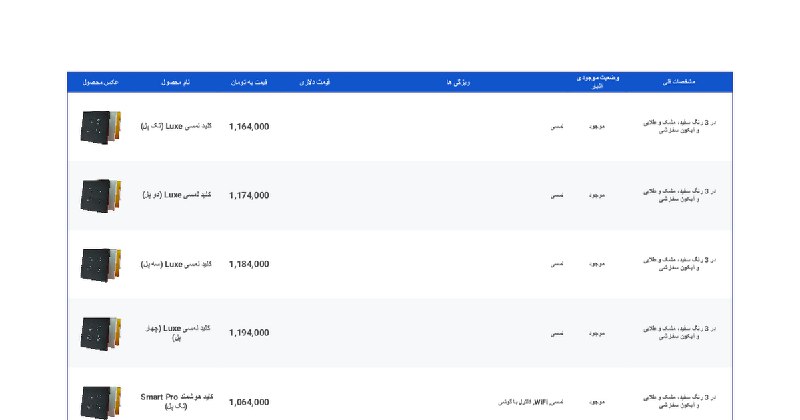Select the 1,194,000 price value
This screenshot has height=420, width=800.
(x=249, y=333)
